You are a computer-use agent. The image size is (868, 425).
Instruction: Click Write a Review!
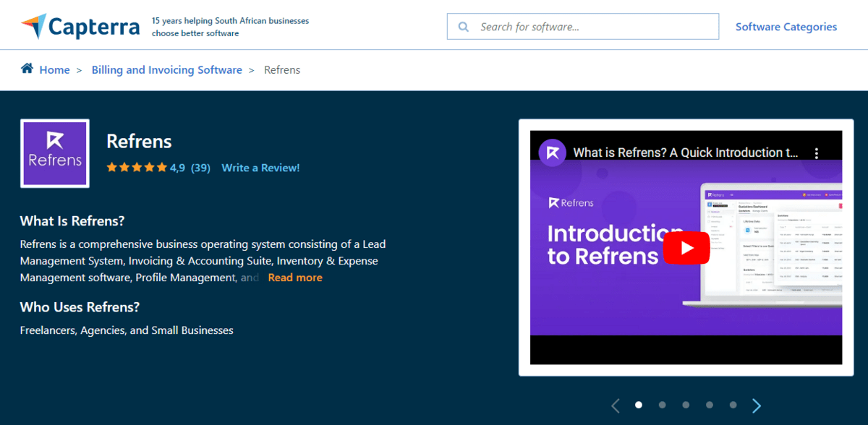[260, 167]
